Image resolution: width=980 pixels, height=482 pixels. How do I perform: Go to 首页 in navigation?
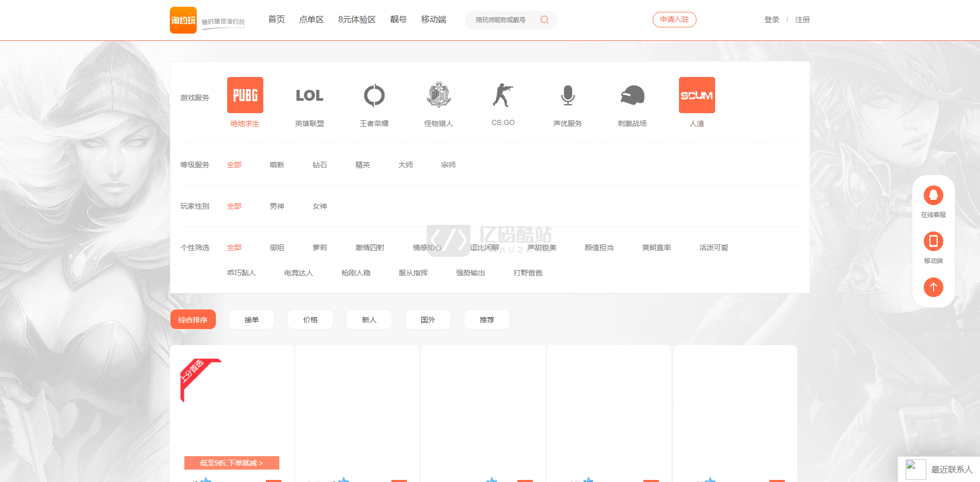[277, 20]
